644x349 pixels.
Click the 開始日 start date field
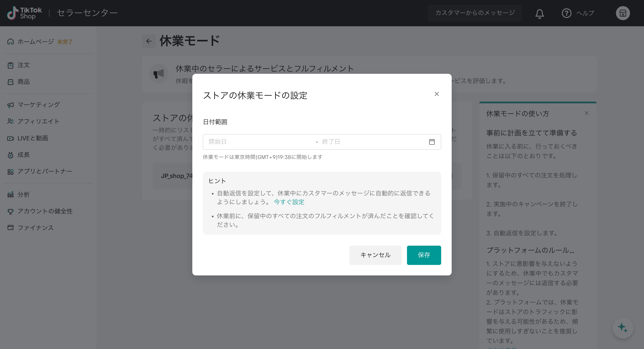pyautogui.click(x=259, y=142)
